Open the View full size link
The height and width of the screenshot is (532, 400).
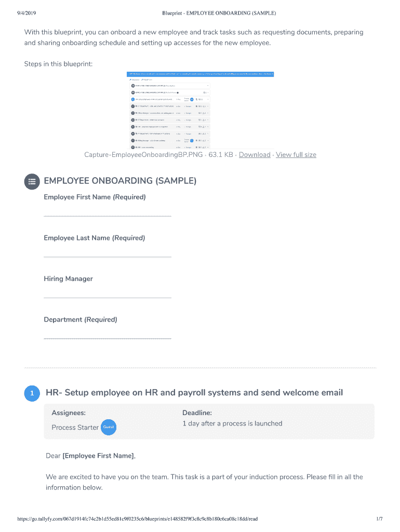296,155
